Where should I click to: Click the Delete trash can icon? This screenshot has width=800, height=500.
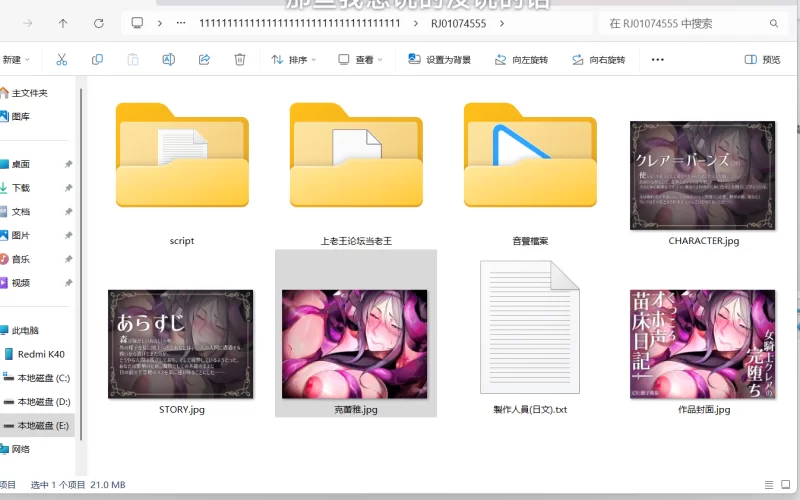tap(240, 60)
